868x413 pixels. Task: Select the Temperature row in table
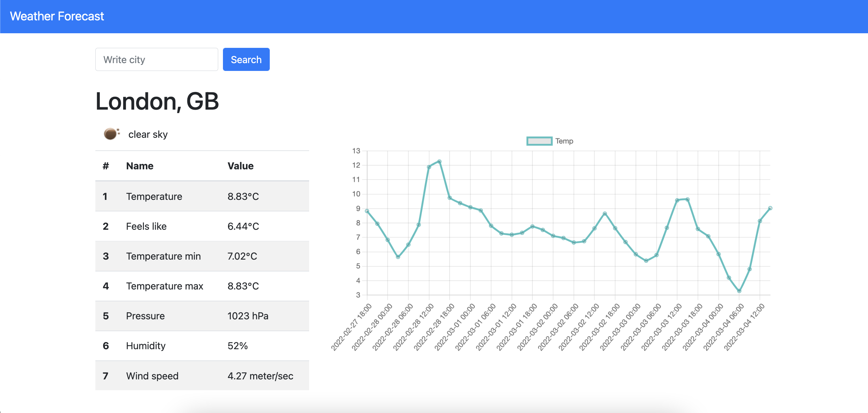[x=202, y=196]
